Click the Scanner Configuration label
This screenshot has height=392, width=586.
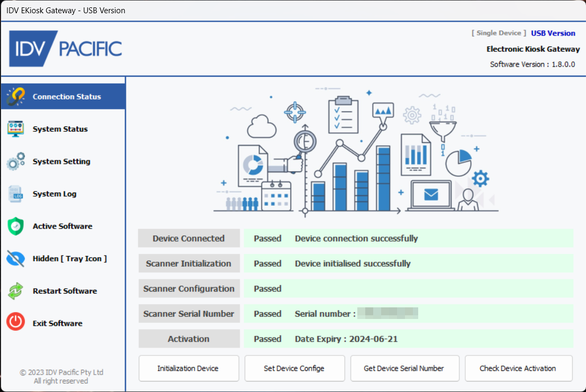(189, 289)
